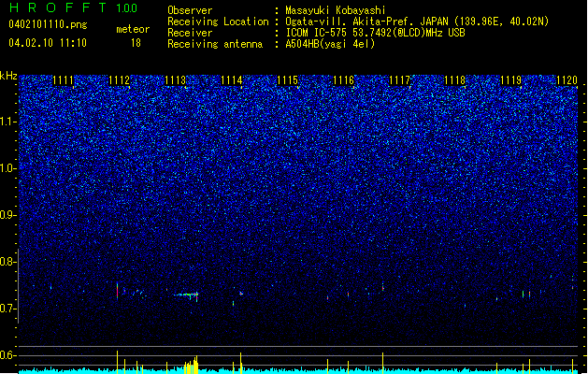Click the 1111 time marker
Viewport: 588px width, 374px height.
tap(63, 80)
